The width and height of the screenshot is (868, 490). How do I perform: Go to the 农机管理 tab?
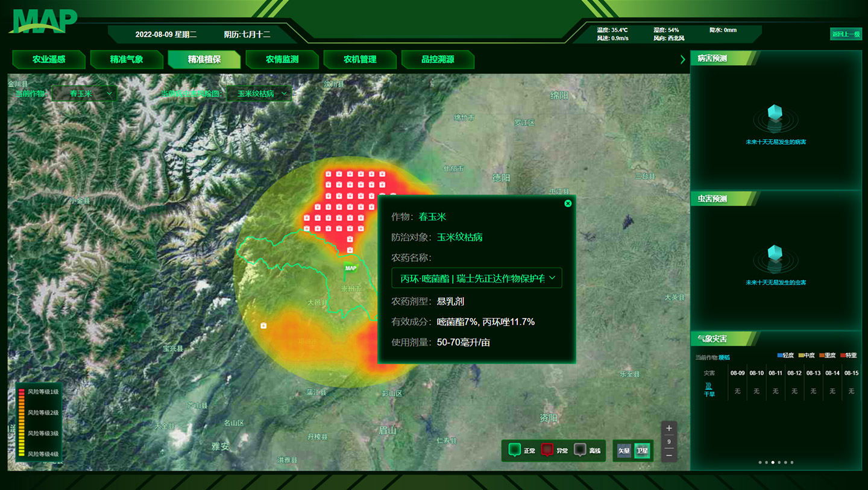(360, 59)
